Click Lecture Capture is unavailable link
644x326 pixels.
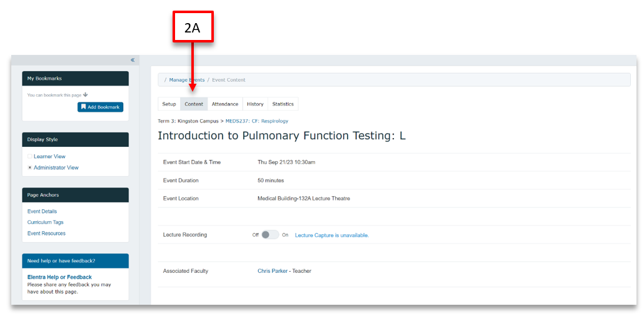(332, 235)
